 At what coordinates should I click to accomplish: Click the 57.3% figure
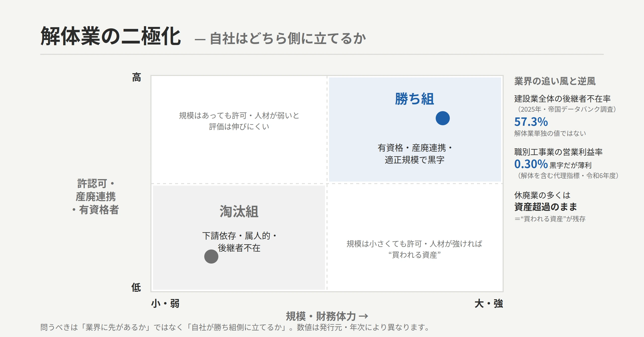531,122
